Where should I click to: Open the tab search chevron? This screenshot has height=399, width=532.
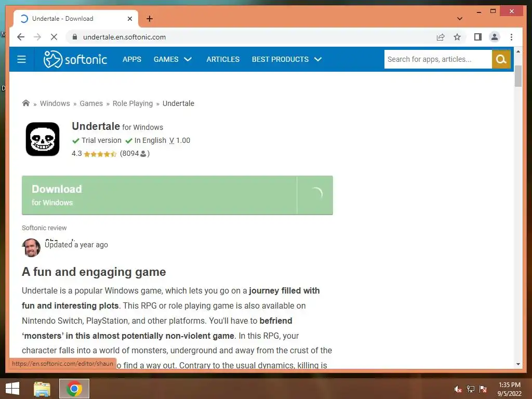[459, 19]
